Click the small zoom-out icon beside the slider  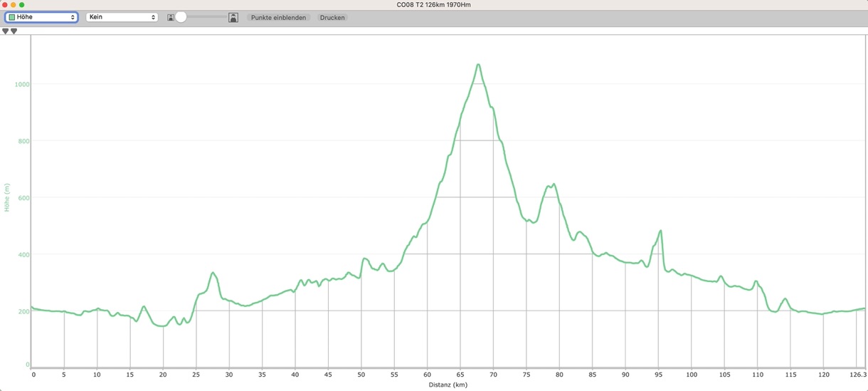171,18
